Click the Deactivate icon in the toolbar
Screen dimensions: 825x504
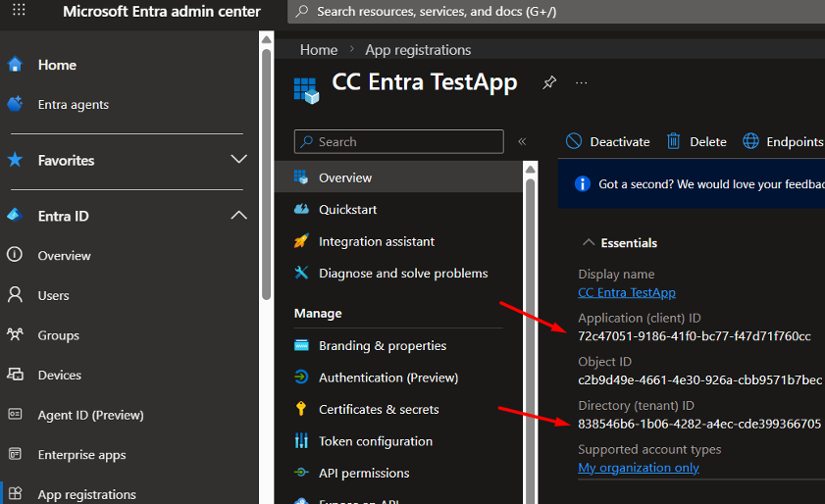pos(574,141)
